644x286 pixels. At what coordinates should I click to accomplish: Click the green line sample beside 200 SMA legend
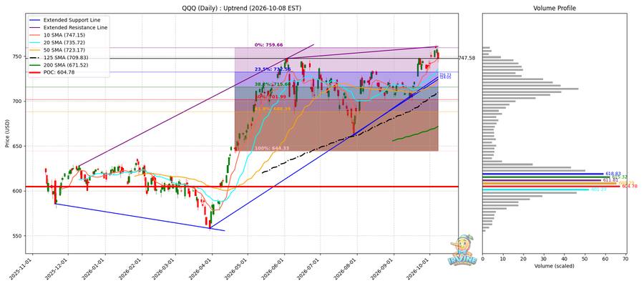pyautogui.click(x=34, y=65)
